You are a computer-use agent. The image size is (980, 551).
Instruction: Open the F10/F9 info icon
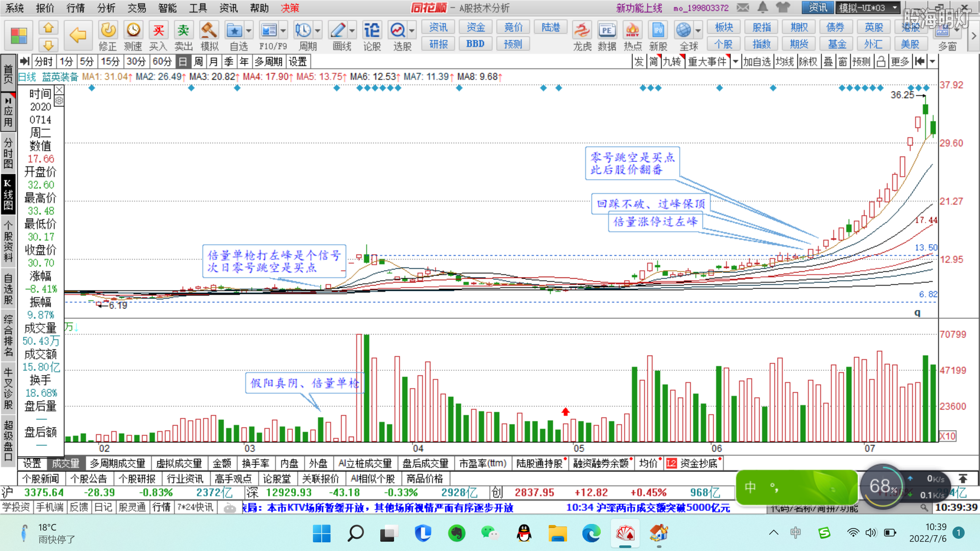pos(268,30)
